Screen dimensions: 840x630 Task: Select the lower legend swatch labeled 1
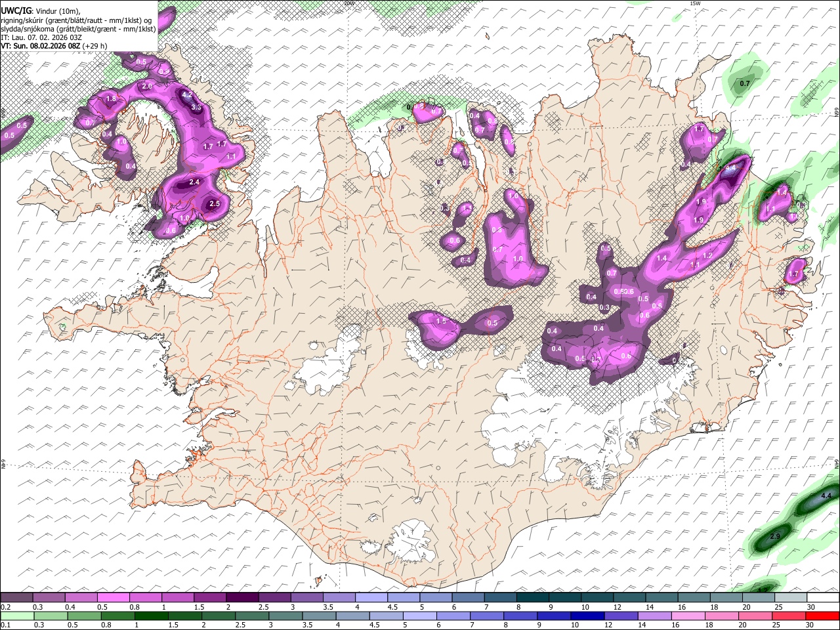click(x=151, y=616)
